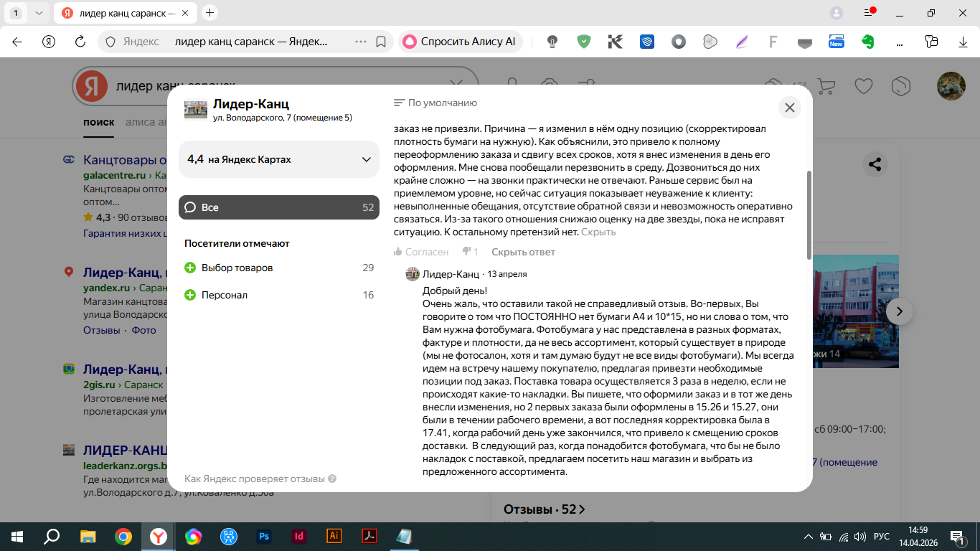Image resolution: width=980 pixels, height=551 pixels.
Task: Reload the page with the refresh icon
Action: point(80,42)
